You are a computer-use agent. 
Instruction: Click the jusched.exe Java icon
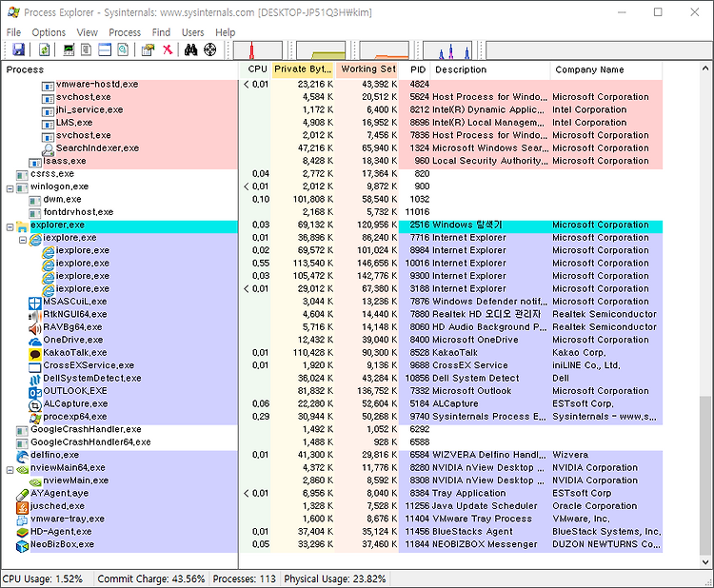point(22,506)
